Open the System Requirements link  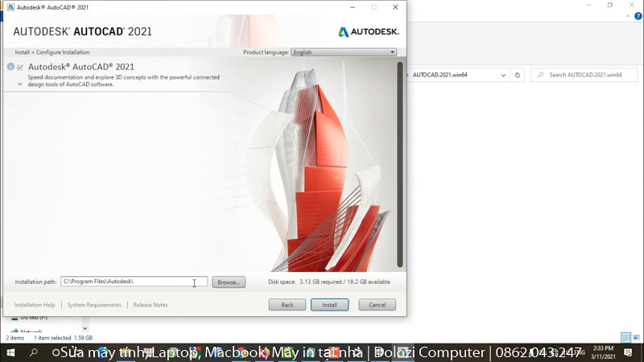pyautogui.click(x=94, y=305)
